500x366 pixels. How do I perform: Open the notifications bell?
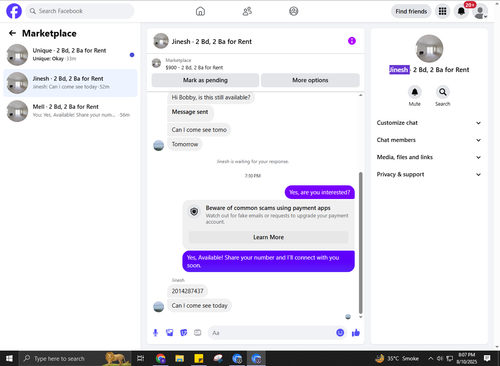461,11
